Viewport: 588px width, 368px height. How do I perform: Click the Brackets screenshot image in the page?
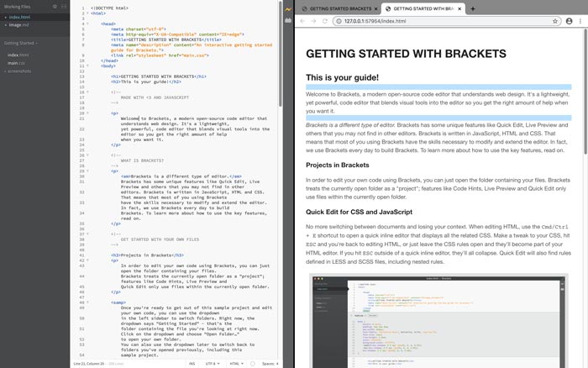(438, 321)
